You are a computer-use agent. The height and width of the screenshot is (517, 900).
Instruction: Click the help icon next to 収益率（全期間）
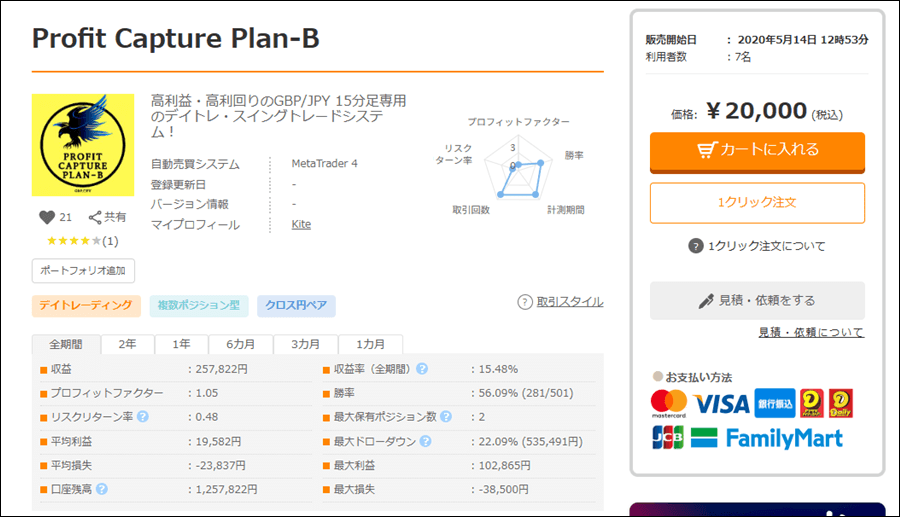[422, 369]
